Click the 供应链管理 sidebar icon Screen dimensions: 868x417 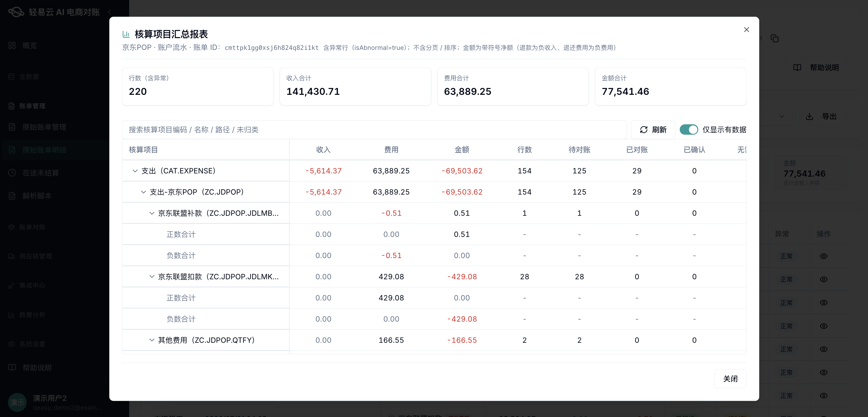tap(11, 256)
